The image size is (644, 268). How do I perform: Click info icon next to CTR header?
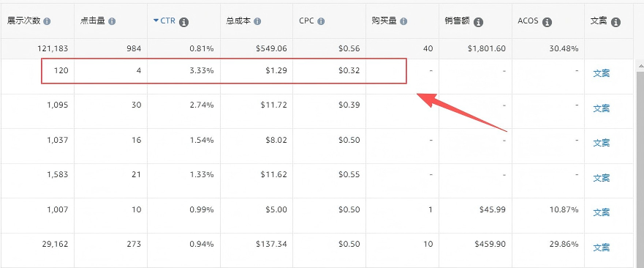[x=184, y=22]
